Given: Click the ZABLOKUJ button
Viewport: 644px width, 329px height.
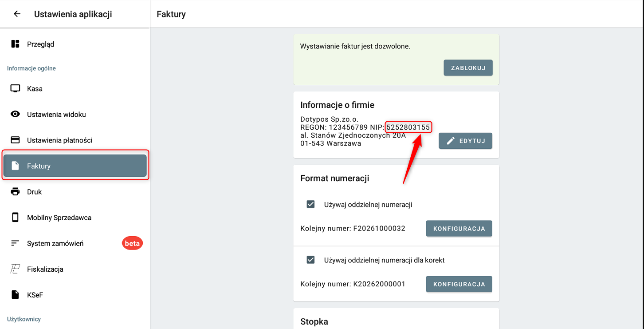Looking at the screenshot, I should tap(468, 68).
